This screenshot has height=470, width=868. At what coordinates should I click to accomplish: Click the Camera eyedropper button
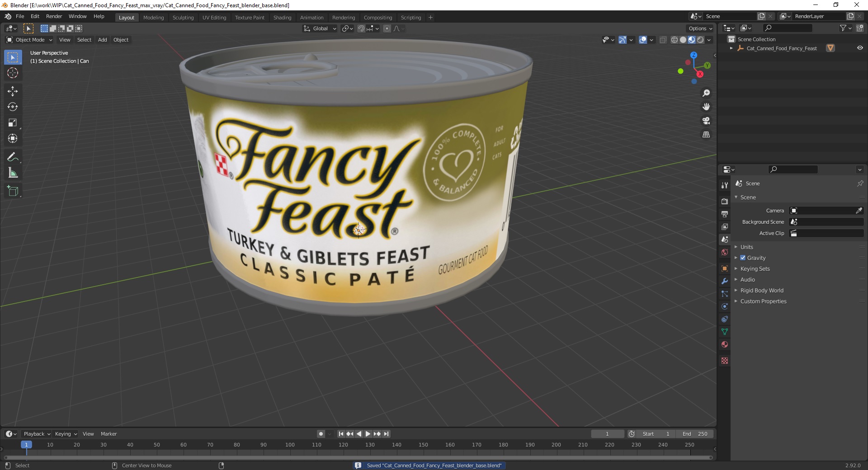[x=859, y=211]
